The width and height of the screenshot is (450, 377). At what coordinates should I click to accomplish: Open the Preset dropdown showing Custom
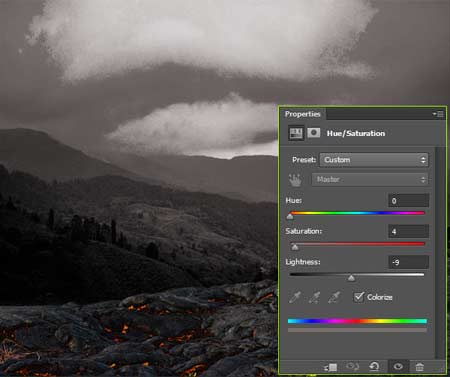click(374, 160)
